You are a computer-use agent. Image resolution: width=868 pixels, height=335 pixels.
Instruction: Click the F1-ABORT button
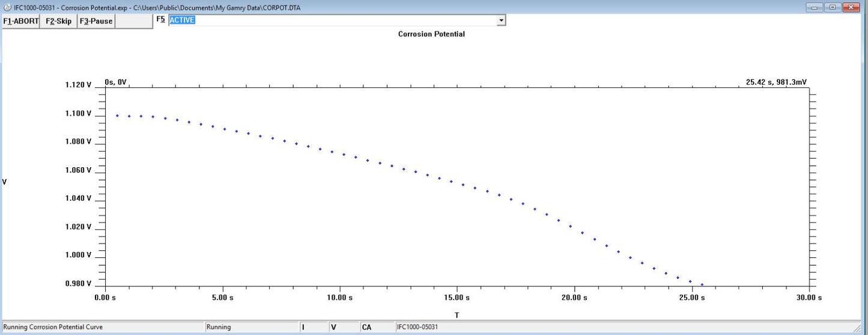(21, 21)
